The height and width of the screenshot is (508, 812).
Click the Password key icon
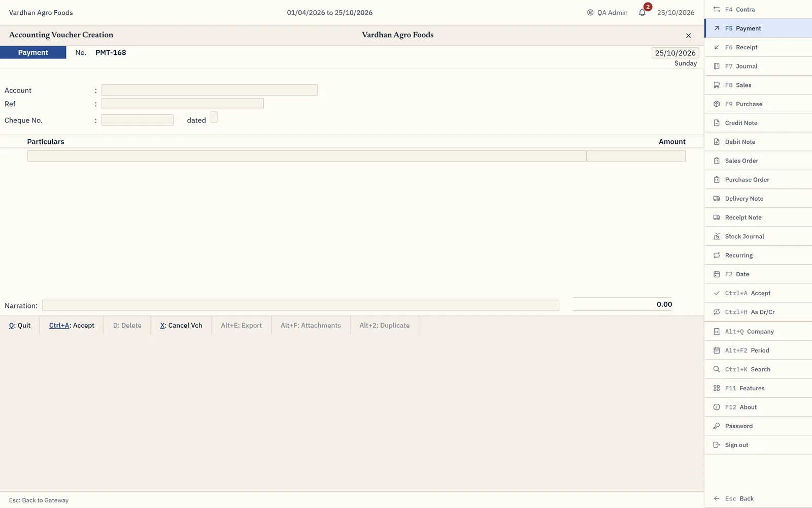pyautogui.click(x=717, y=426)
